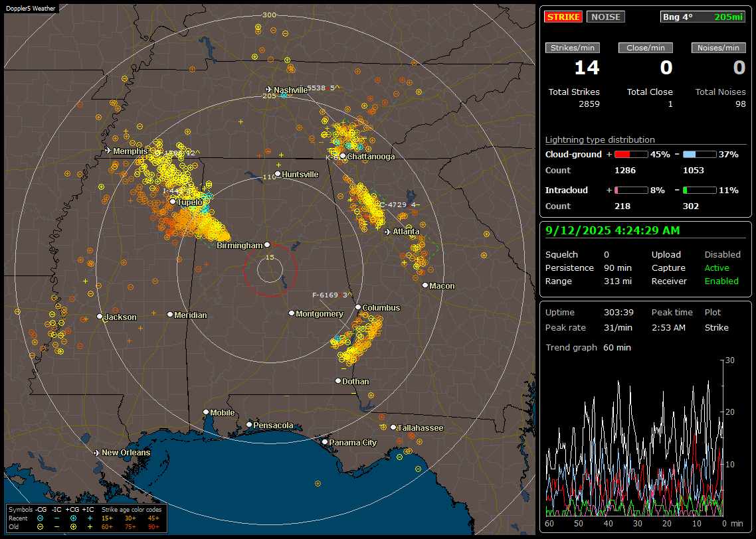Click the New Orleans airport plane icon
This screenshot has width=756, height=539.
[96, 453]
